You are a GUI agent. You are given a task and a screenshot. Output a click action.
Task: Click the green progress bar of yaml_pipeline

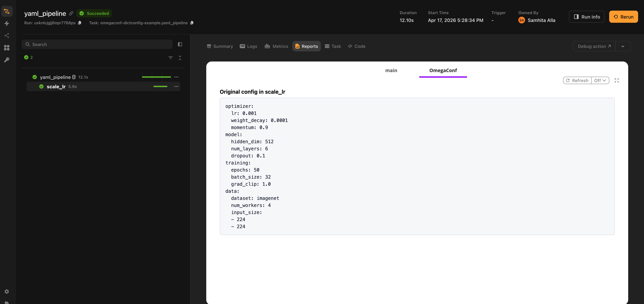coord(156,77)
